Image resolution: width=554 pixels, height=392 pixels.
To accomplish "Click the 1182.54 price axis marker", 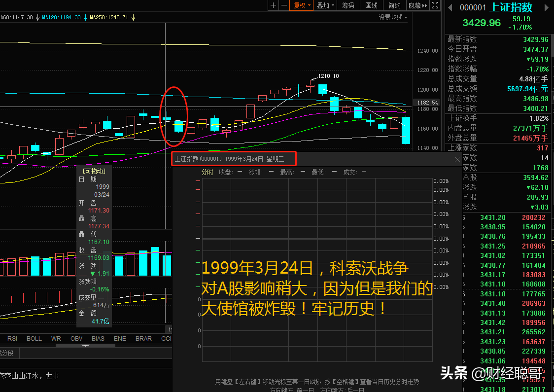I will pos(427,103).
